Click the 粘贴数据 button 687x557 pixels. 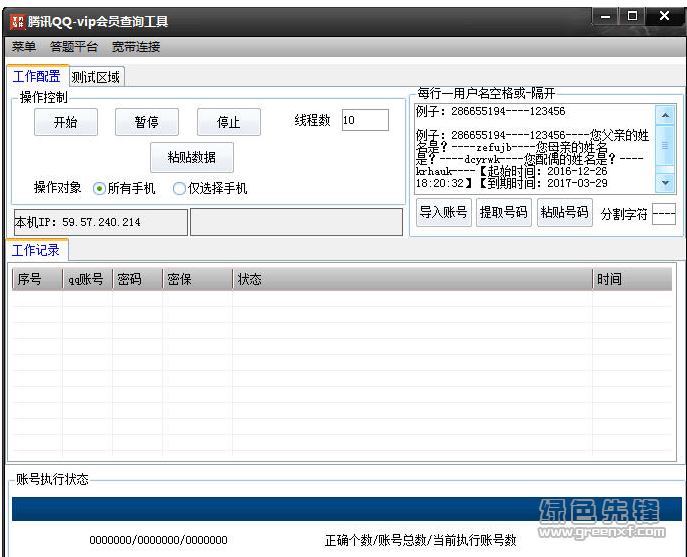191,157
